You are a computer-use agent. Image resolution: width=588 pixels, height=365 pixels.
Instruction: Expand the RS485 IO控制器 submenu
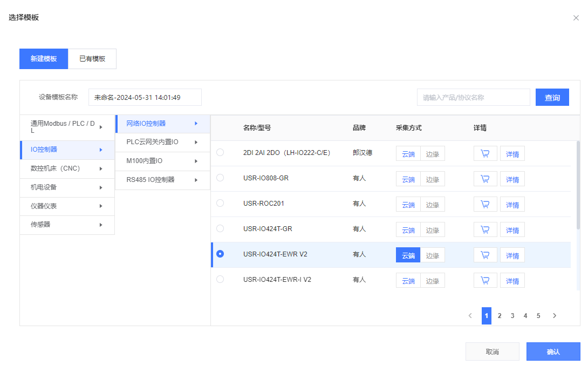tap(162, 180)
